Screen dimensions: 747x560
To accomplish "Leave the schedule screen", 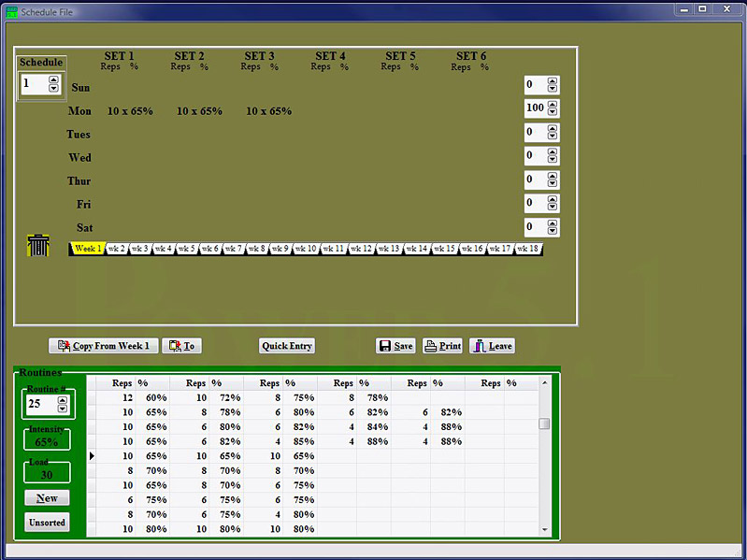I will 492,346.
